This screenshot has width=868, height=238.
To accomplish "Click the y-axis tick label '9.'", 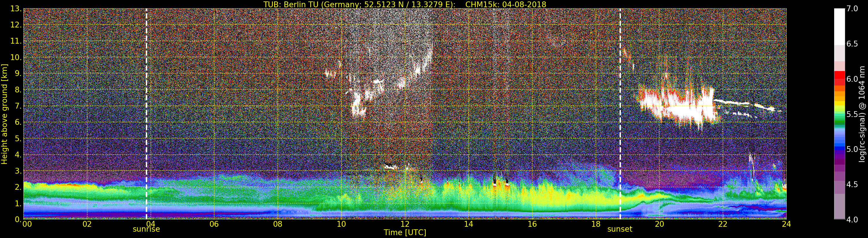I will (18, 73).
